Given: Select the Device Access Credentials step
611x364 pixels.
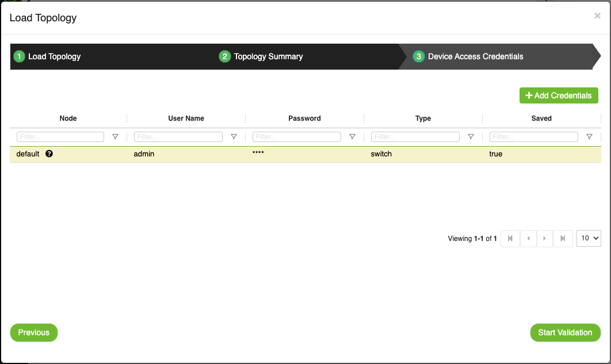Looking at the screenshot, I should coord(475,56).
